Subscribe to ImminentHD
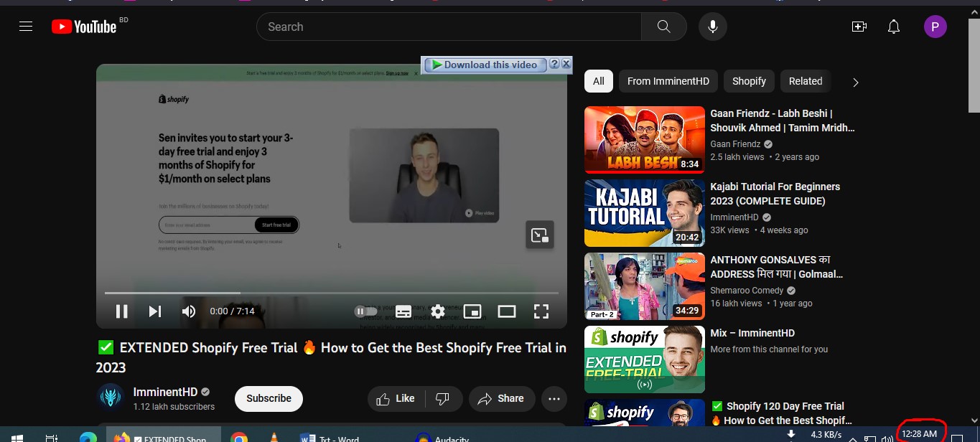Image resolution: width=980 pixels, height=442 pixels. pos(269,398)
